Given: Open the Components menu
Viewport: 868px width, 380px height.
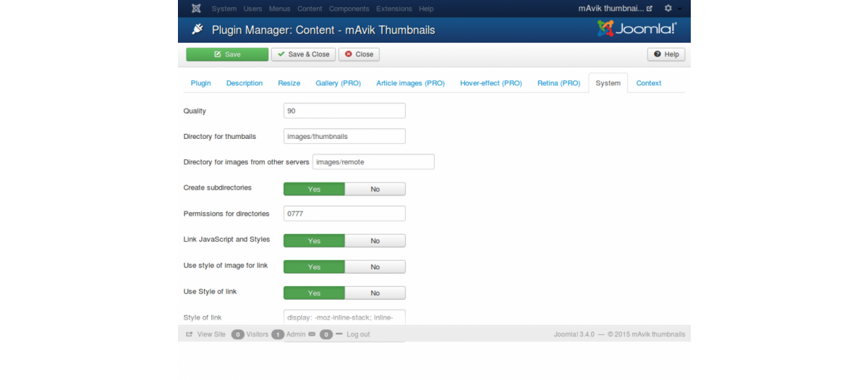Looking at the screenshot, I should 349,9.
